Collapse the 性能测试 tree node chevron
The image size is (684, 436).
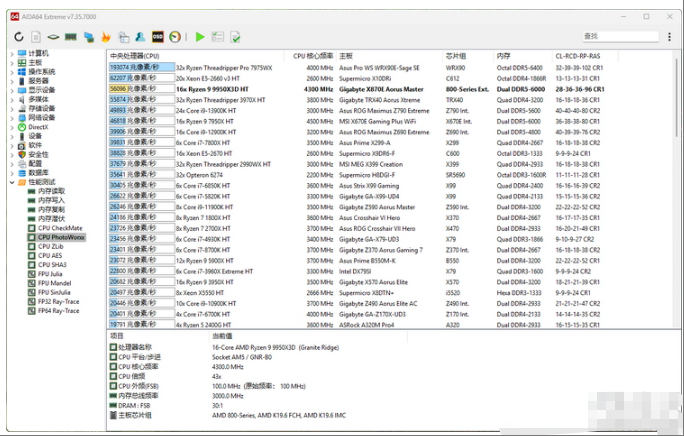(12, 182)
